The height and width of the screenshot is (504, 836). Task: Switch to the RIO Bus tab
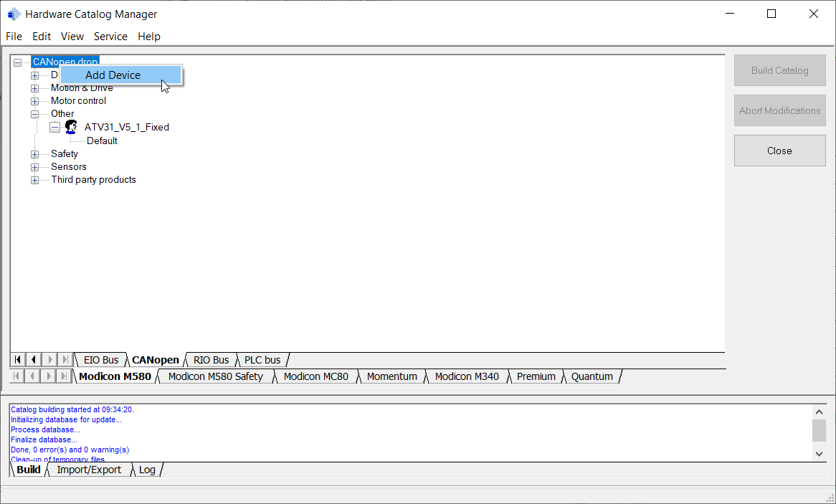[x=211, y=360]
